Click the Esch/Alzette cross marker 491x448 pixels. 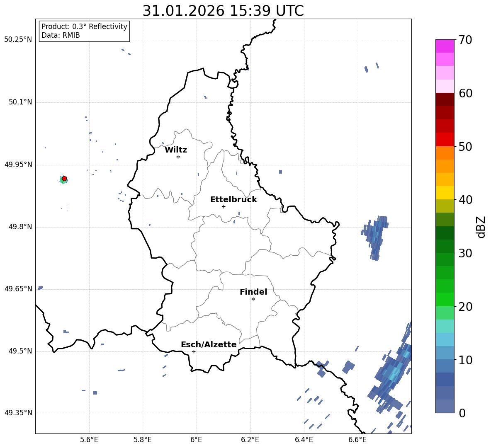(x=194, y=351)
